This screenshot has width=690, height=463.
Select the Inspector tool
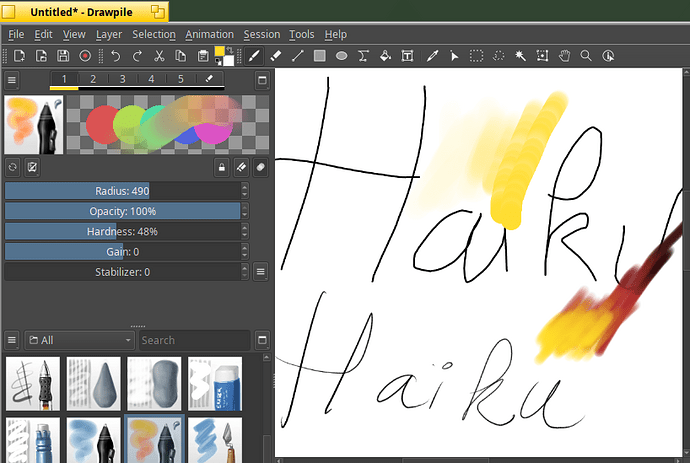608,56
